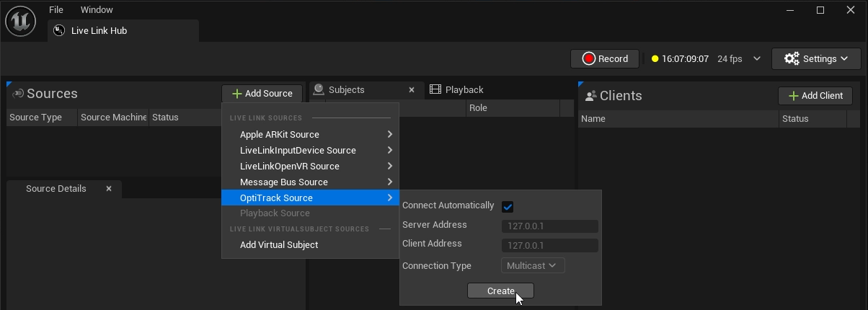This screenshot has width=868, height=310.
Task: Close the Source Details tab
Action: (x=109, y=189)
